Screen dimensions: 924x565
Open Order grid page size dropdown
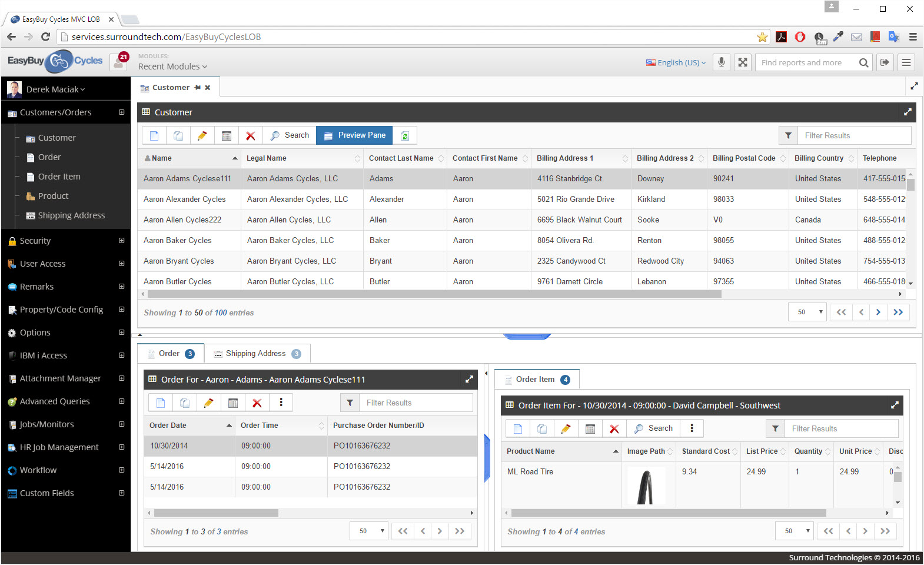coord(369,531)
